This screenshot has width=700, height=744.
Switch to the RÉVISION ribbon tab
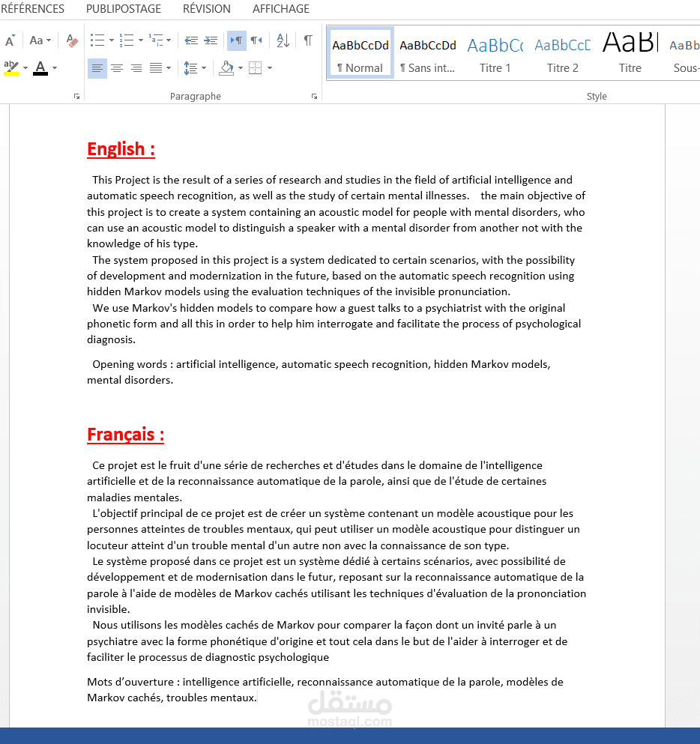coord(206,9)
